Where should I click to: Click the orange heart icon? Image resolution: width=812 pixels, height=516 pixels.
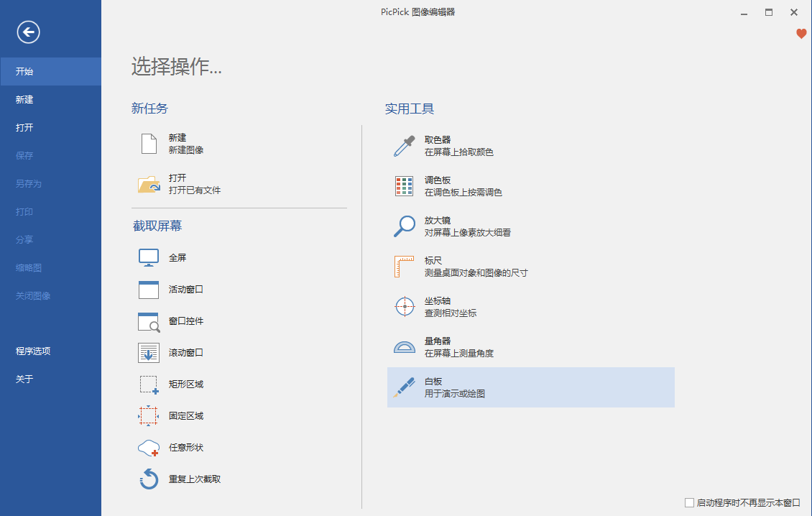tap(801, 34)
